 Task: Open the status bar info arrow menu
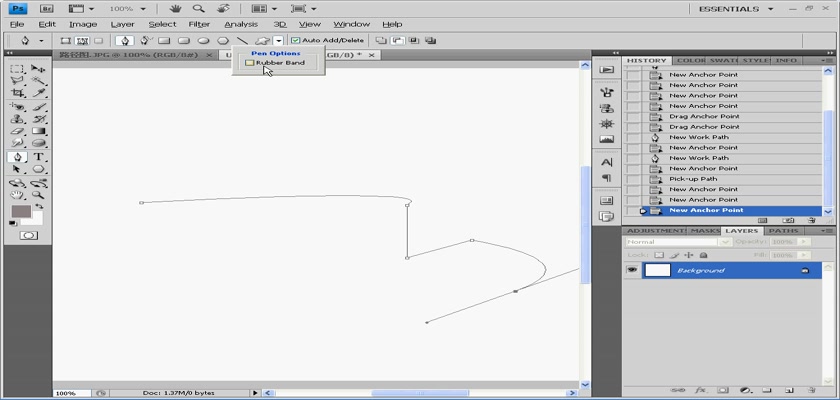tap(255, 393)
